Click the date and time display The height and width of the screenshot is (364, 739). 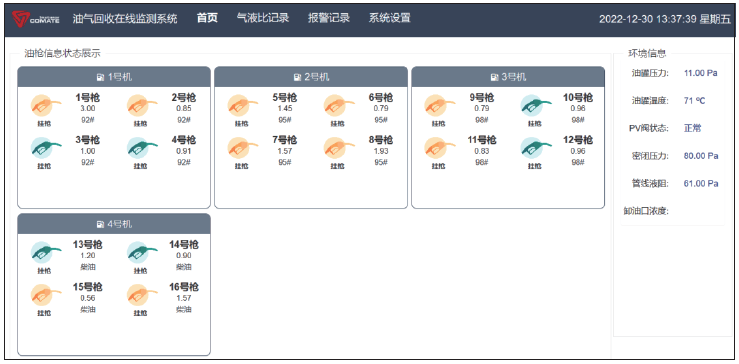click(x=665, y=19)
